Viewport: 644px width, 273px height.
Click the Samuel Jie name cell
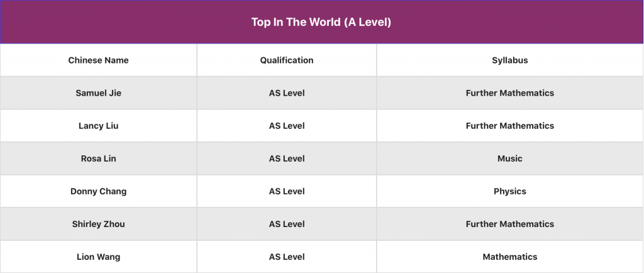click(99, 93)
